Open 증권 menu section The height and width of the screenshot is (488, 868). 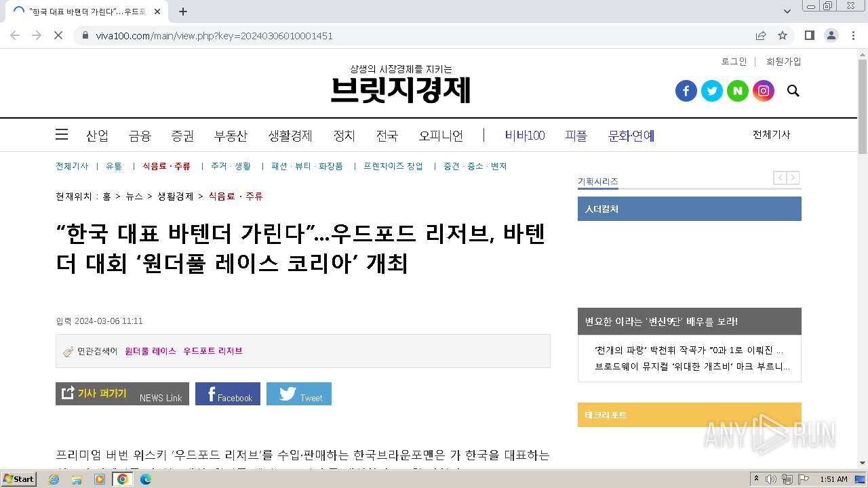pyautogui.click(x=182, y=136)
